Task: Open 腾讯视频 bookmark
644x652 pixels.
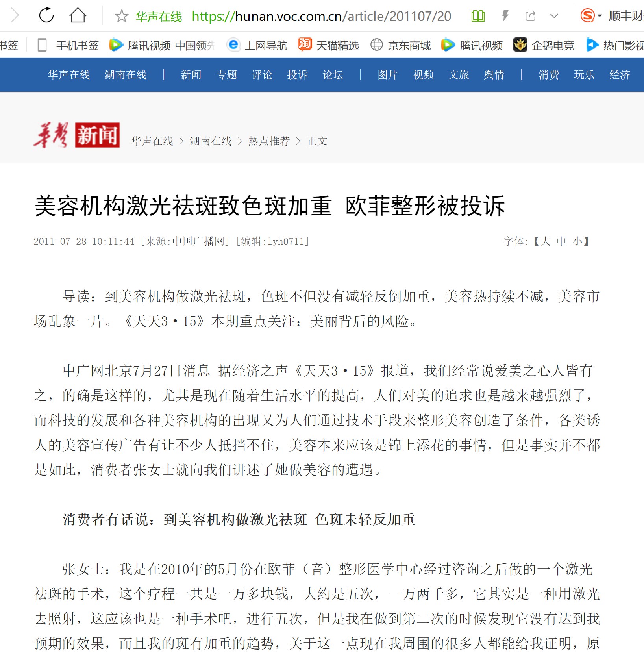Action: [472, 45]
